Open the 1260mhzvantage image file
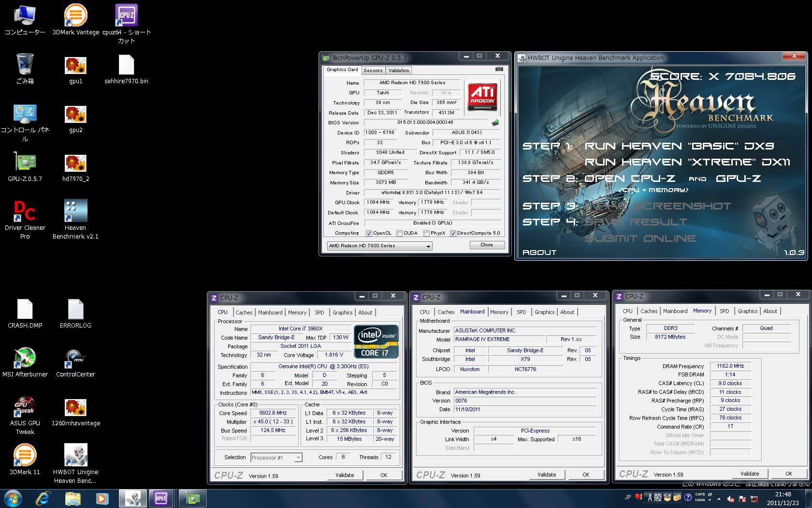The image size is (812, 508). pyautogui.click(x=75, y=412)
